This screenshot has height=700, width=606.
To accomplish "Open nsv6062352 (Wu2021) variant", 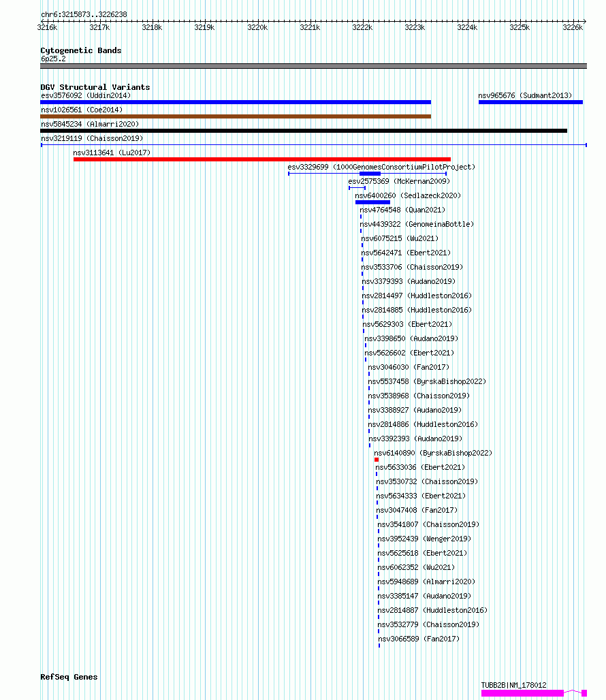I will click(x=416, y=567).
